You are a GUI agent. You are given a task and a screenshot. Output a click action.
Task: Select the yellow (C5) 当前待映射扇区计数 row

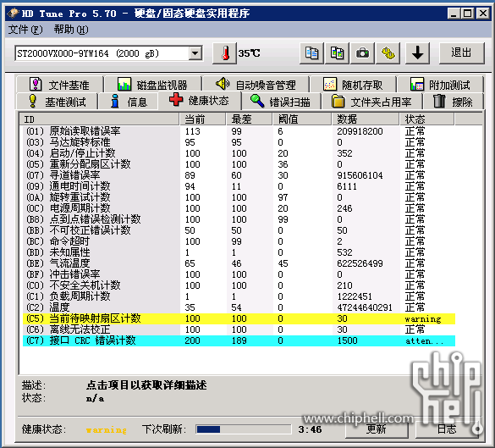(239, 318)
